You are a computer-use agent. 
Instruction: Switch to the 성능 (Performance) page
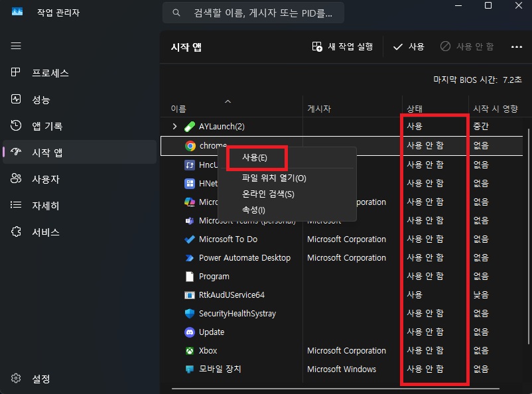point(80,99)
